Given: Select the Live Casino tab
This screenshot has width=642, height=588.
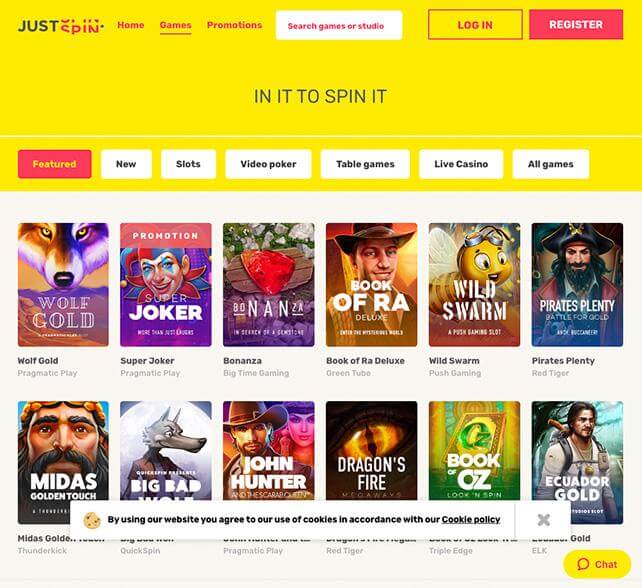Looking at the screenshot, I should pyautogui.click(x=461, y=164).
